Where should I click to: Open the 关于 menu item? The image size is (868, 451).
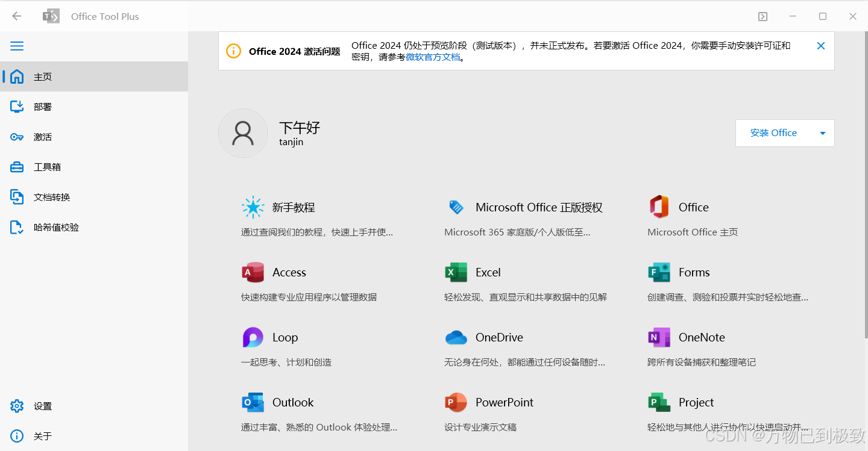94,436
